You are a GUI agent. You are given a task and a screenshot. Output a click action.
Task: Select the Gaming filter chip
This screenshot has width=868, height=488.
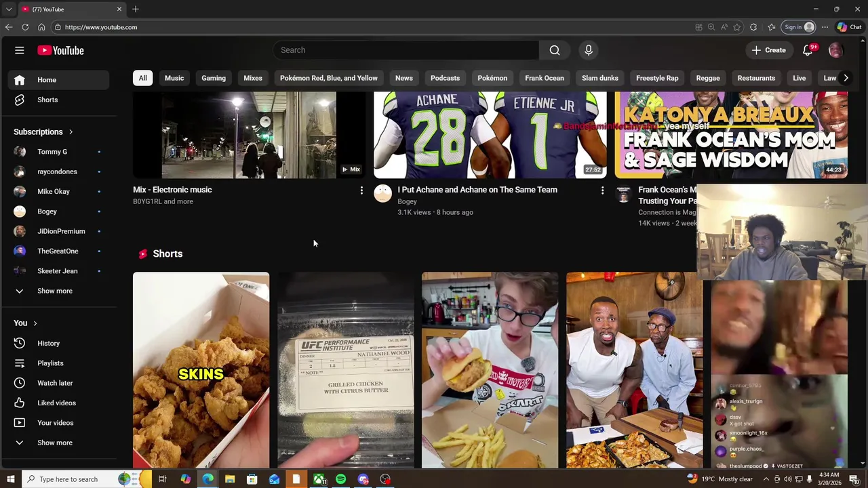[214, 78]
